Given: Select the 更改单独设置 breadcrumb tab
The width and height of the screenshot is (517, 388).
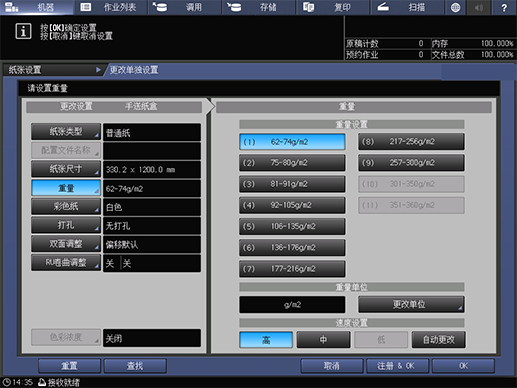Looking at the screenshot, I should click(x=134, y=70).
